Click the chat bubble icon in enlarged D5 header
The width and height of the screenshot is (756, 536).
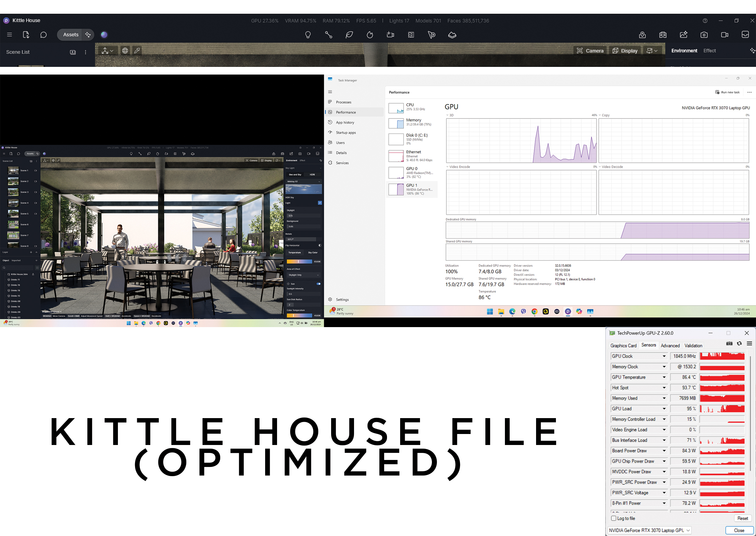click(43, 35)
